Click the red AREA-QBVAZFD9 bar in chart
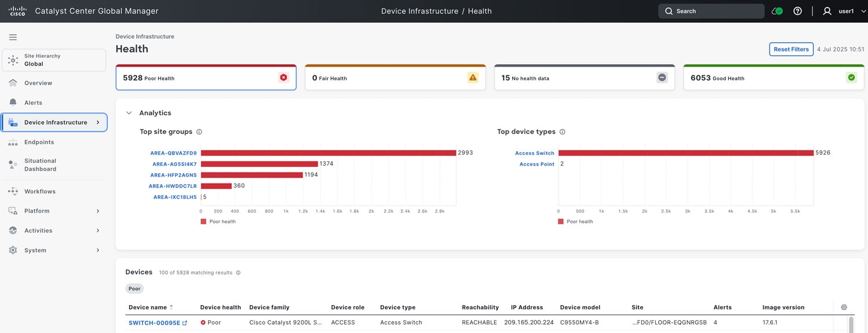This screenshot has width=868, height=333. point(328,153)
